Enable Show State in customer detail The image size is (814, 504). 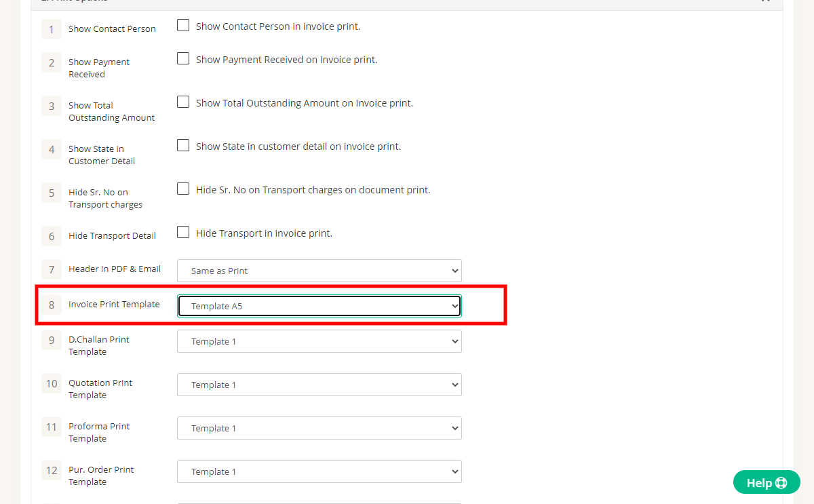(183, 145)
